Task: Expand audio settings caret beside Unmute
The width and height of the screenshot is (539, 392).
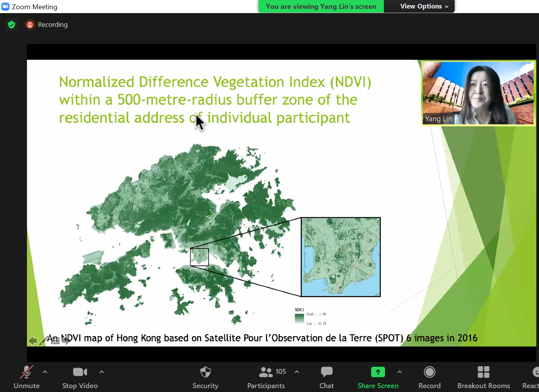Action: tap(45, 372)
